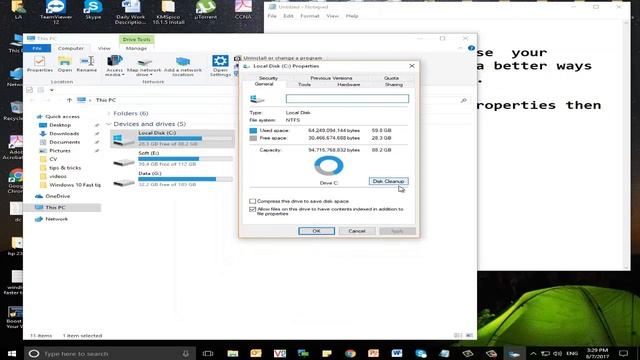Collapse Devices and drives group
The image size is (640, 360).
tap(109, 124)
